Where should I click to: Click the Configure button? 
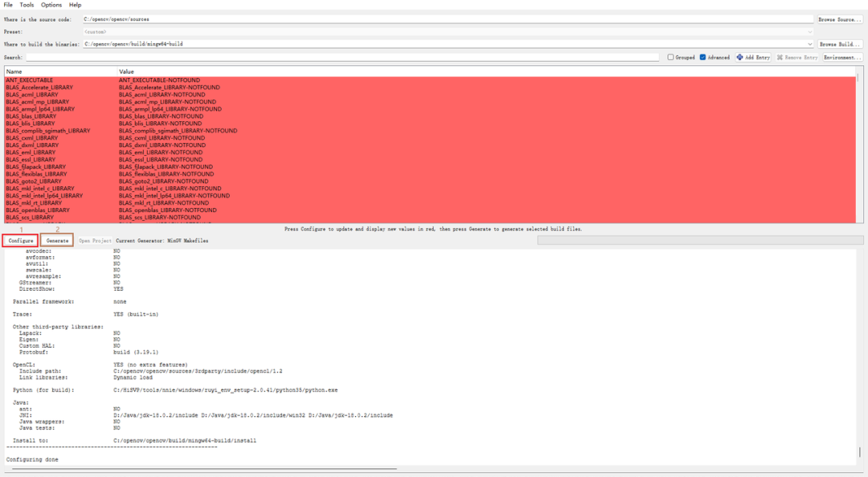pyautogui.click(x=19, y=239)
